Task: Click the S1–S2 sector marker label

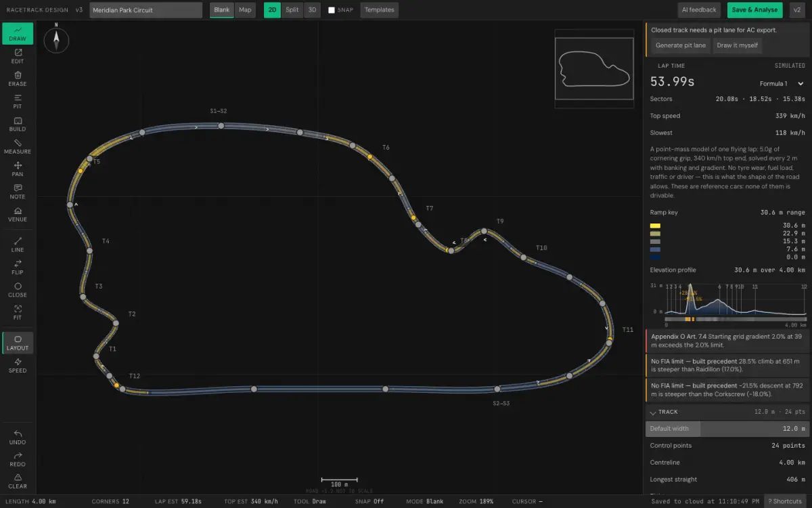Action: pyautogui.click(x=219, y=111)
